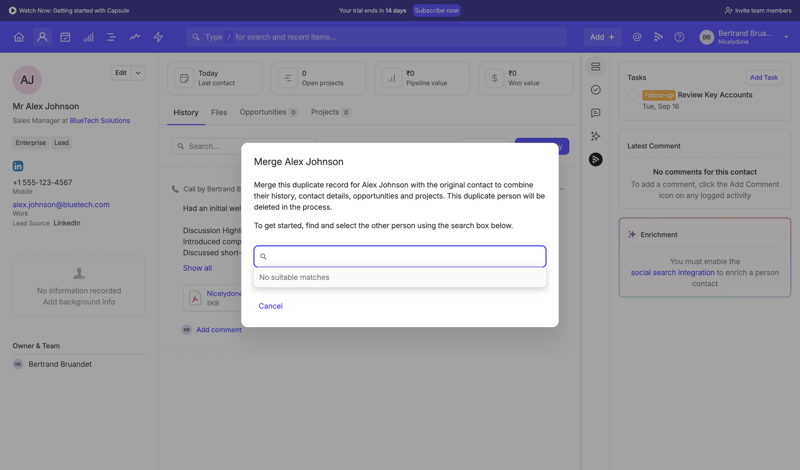
Task: Focus the merge dialog person search box
Action: pos(400,256)
